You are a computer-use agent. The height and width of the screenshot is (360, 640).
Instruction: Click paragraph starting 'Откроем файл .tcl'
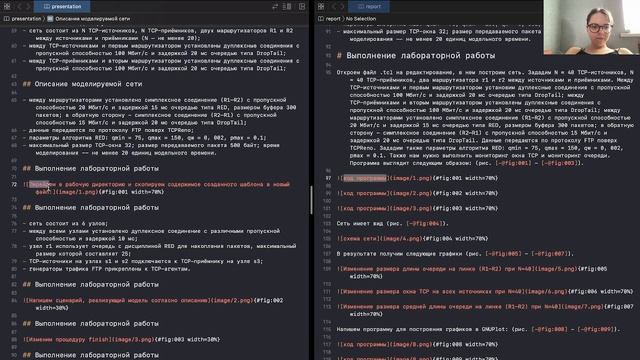click(485, 118)
